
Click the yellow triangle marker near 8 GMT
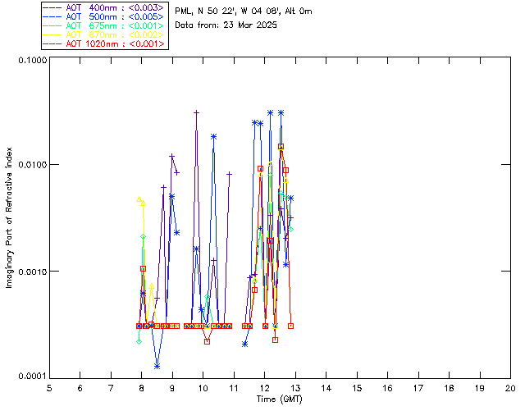[x=139, y=199]
